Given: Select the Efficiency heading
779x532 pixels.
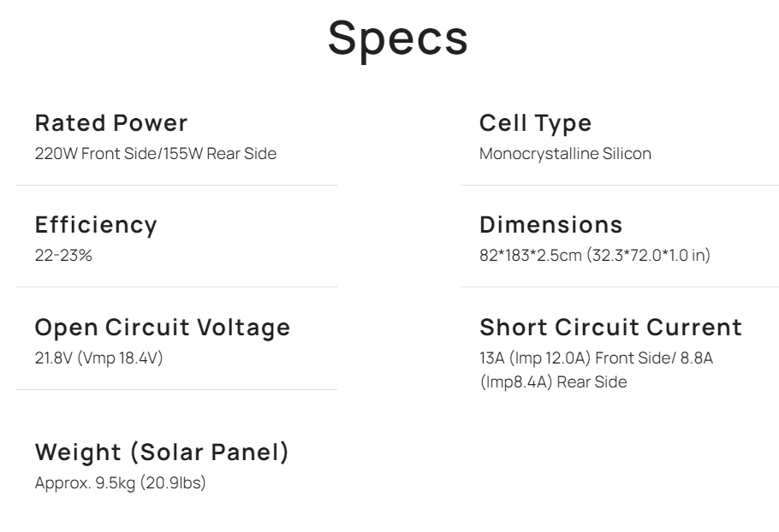Looking at the screenshot, I should click(x=96, y=225).
